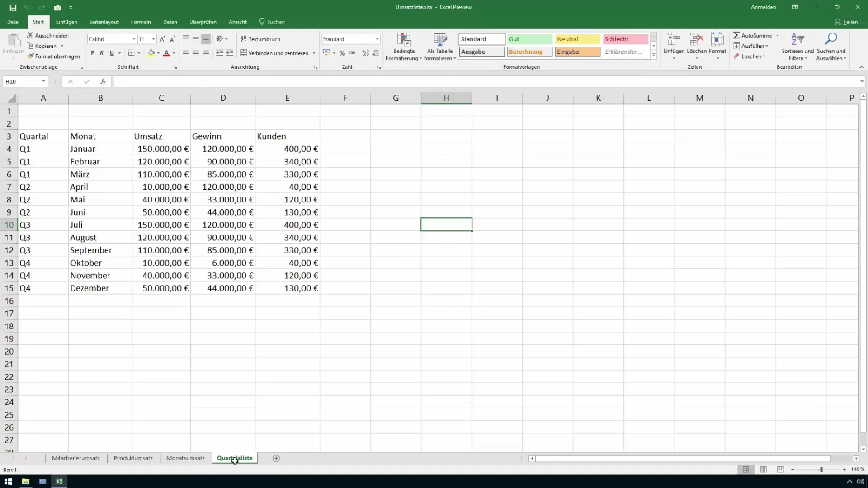
Task: Toggle left text alignment
Action: (186, 53)
